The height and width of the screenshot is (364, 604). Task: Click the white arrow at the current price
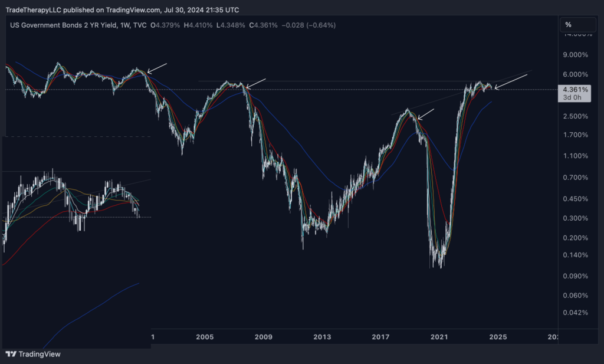[510, 81]
